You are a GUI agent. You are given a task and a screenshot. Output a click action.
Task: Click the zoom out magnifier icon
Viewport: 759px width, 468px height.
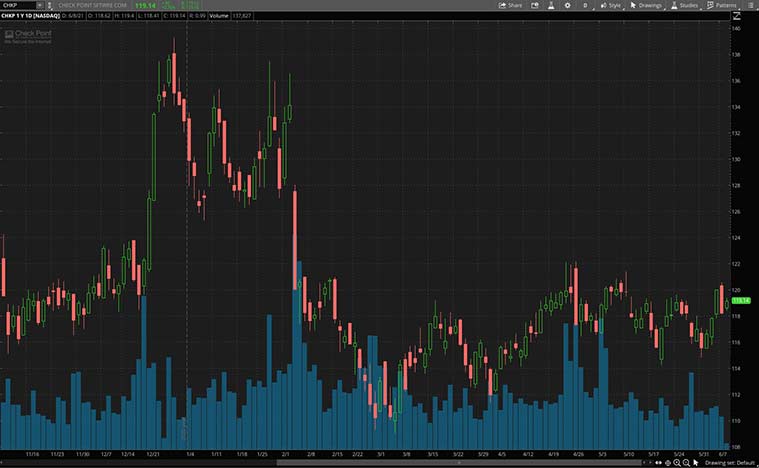point(686,463)
